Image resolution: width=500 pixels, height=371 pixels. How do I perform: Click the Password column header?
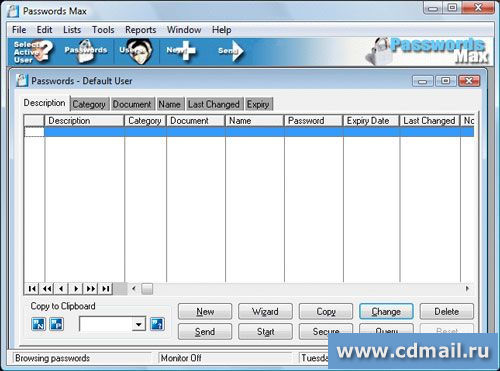[314, 121]
